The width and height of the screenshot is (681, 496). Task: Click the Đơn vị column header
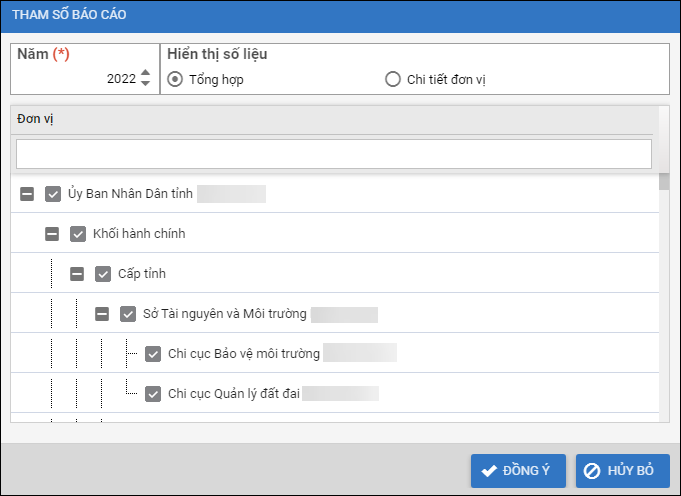tap(333, 119)
